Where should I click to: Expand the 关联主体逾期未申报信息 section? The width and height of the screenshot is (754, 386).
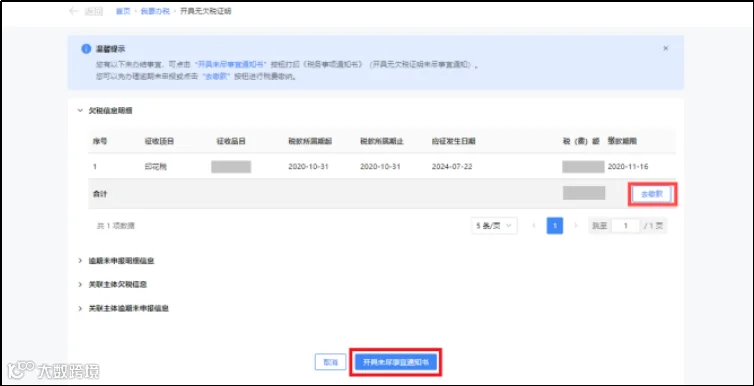[x=80, y=308]
